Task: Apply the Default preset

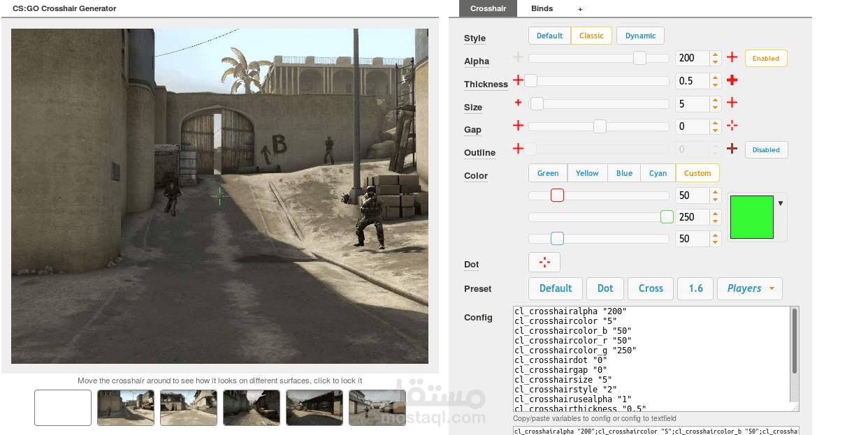Action: 556,288
